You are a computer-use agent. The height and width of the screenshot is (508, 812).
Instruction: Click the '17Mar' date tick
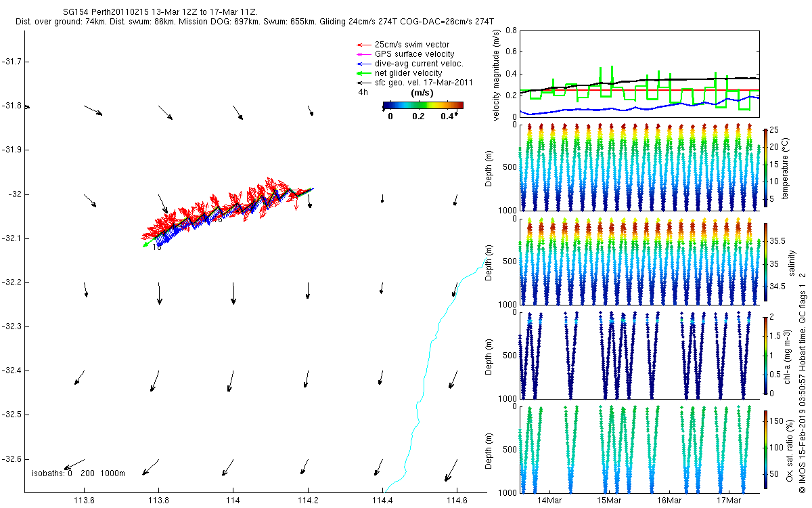click(729, 501)
